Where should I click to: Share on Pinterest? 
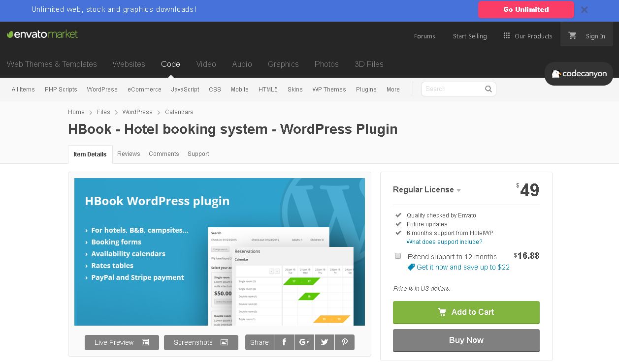click(345, 342)
